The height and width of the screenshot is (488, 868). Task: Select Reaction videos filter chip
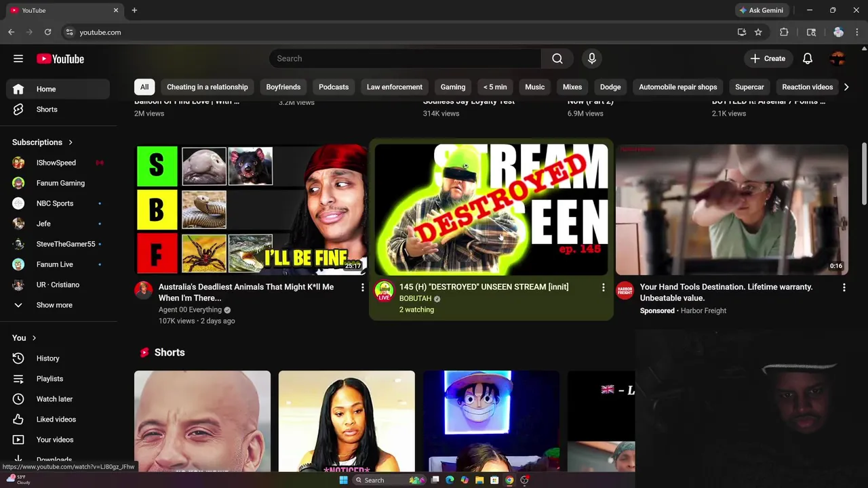[x=808, y=87]
